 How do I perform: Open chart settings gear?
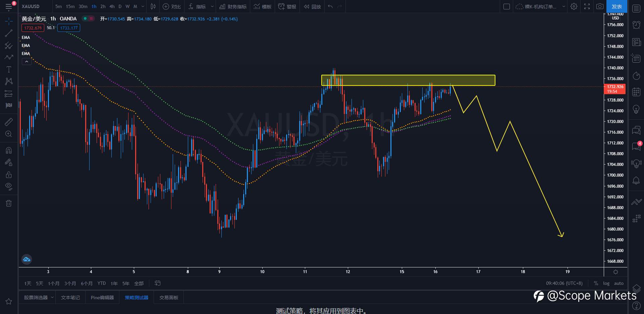[574, 6]
